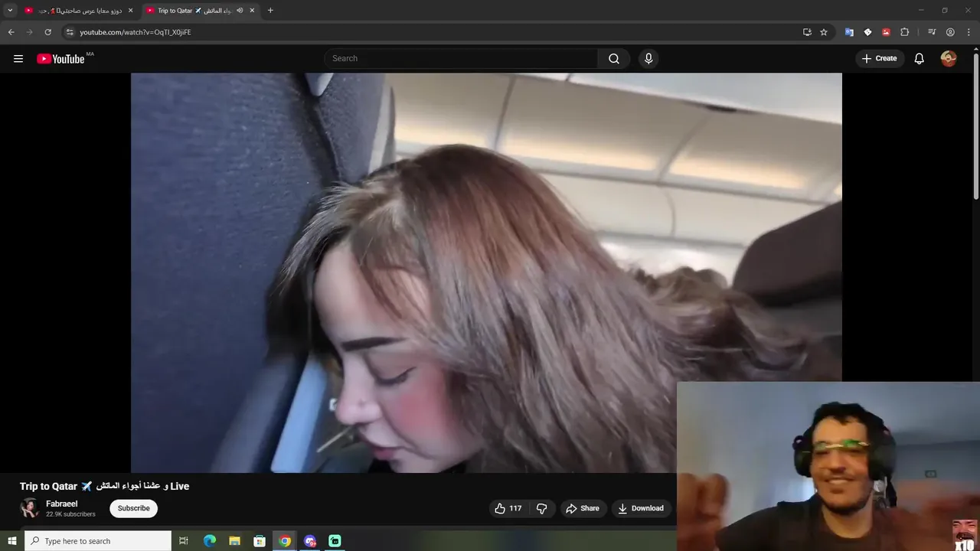Open YouTube notifications bell
The height and width of the screenshot is (551, 980).
tap(920, 58)
